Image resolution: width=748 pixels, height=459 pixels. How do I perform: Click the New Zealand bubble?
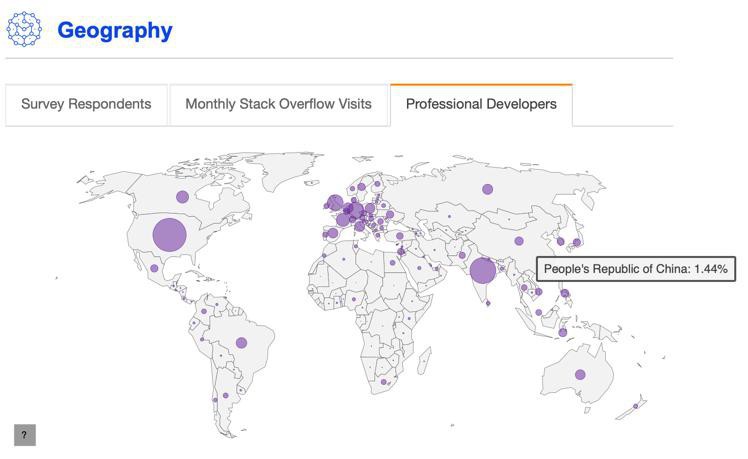click(x=635, y=405)
